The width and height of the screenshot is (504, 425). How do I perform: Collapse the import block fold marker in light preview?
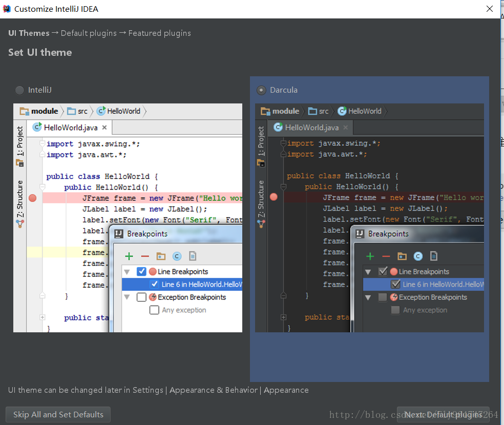pos(42,143)
